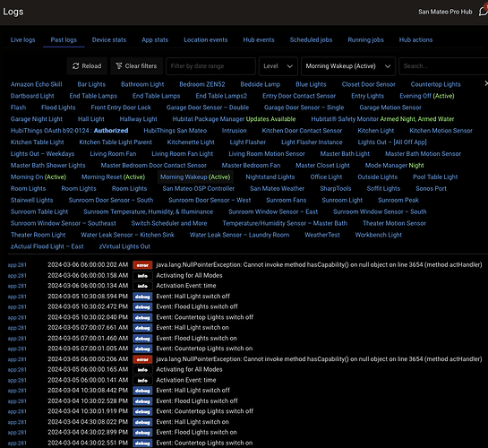Click the Filter by date range field
The height and width of the screenshot is (448, 488).
(x=210, y=66)
